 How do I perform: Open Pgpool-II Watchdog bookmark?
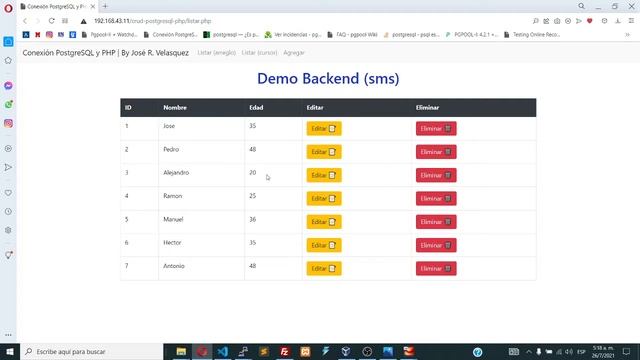pyautogui.click(x=110, y=35)
